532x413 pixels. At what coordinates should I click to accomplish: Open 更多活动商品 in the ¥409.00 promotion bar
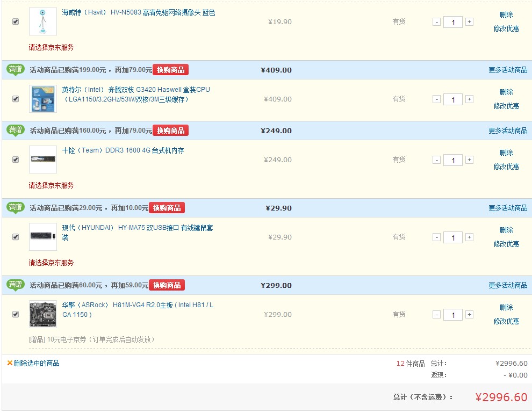pos(508,70)
